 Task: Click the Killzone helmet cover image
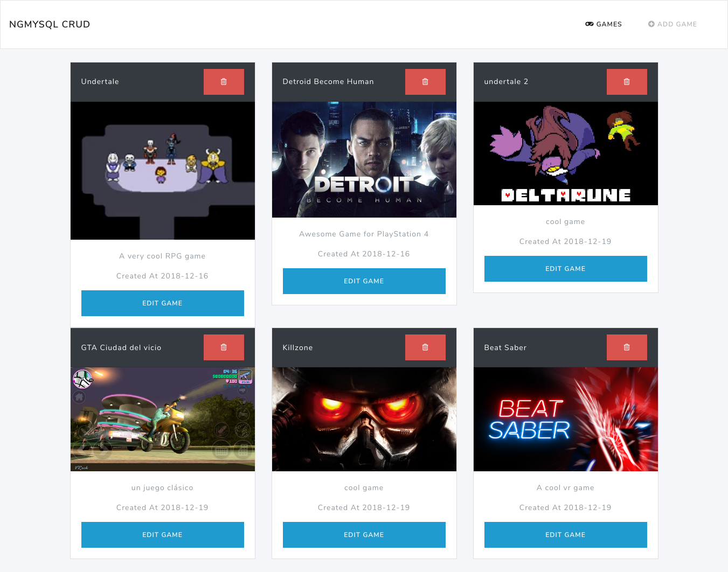[364, 419]
